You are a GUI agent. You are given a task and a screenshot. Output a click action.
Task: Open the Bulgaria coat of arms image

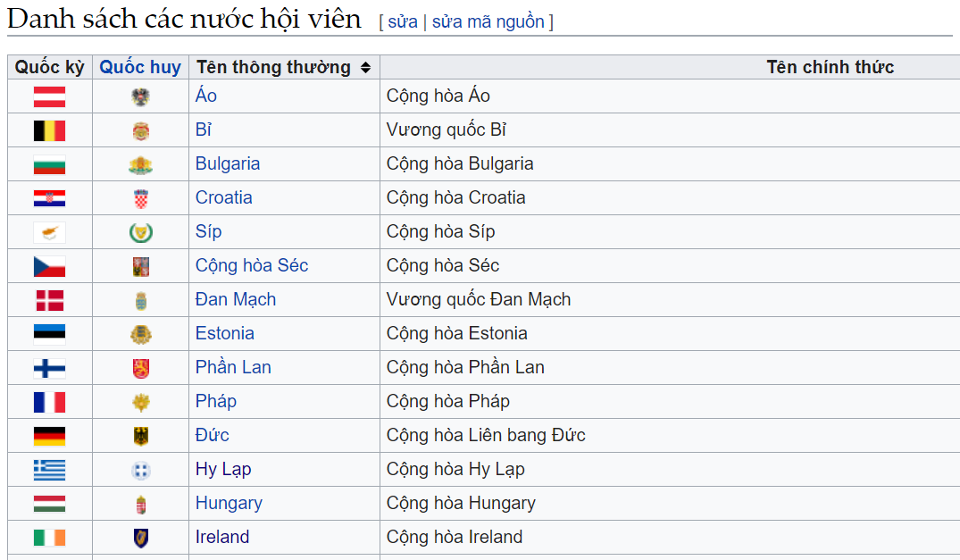pos(141,165)
